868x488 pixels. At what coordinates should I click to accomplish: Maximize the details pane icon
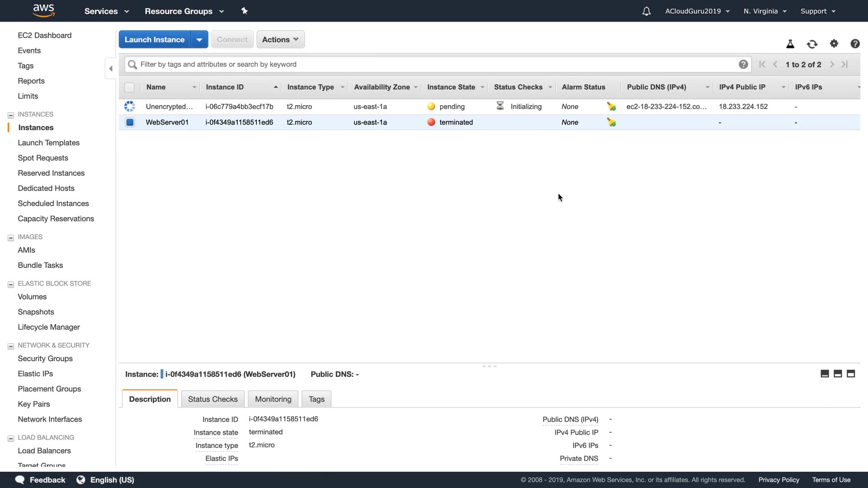coord(851,374)
